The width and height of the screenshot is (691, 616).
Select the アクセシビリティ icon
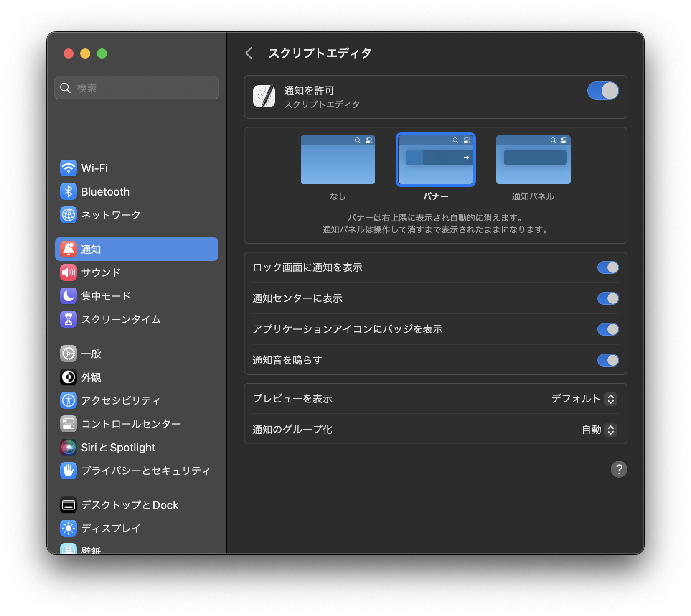(x=68, y=400)
